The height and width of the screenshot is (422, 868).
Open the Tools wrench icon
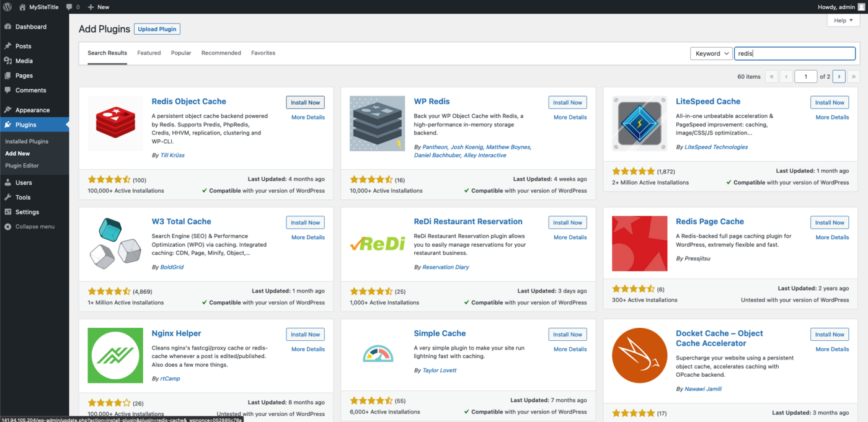click(x=9, y=197)
